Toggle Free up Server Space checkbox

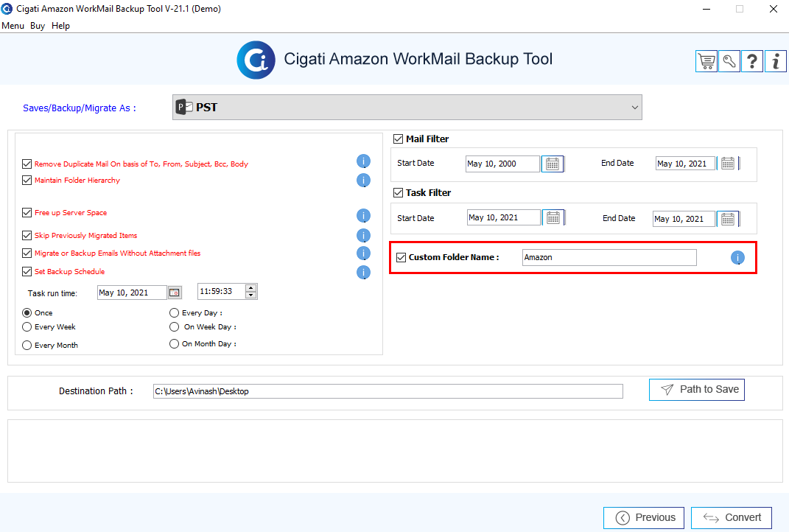point(27,213)
